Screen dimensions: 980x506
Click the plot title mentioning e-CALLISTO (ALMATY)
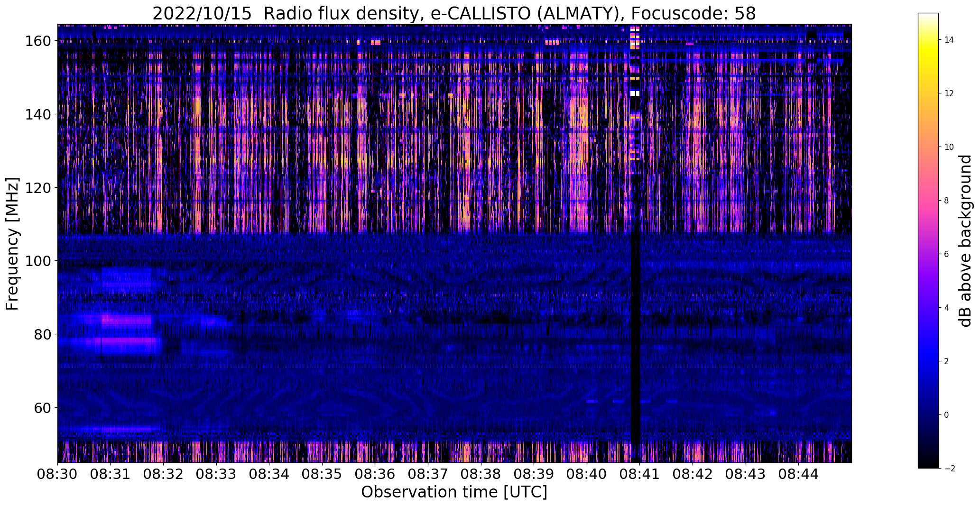point(454,13)
